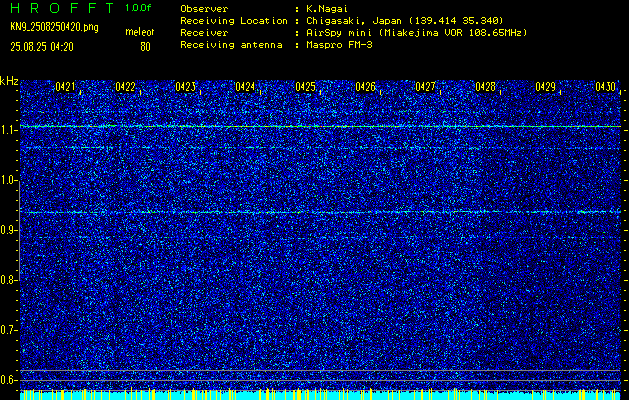The image size is (629, 400).
Task: Click the observer name K.Nagai
Action: click(x=327, y=9)
